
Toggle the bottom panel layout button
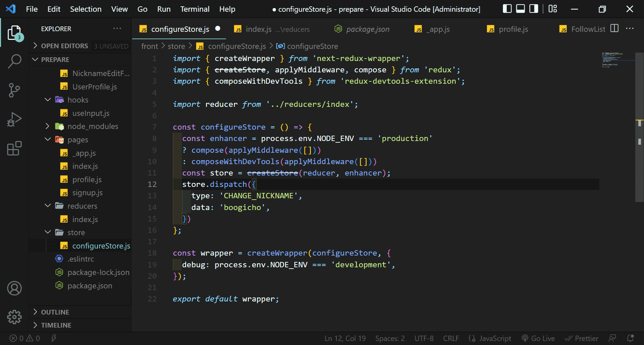520,9
